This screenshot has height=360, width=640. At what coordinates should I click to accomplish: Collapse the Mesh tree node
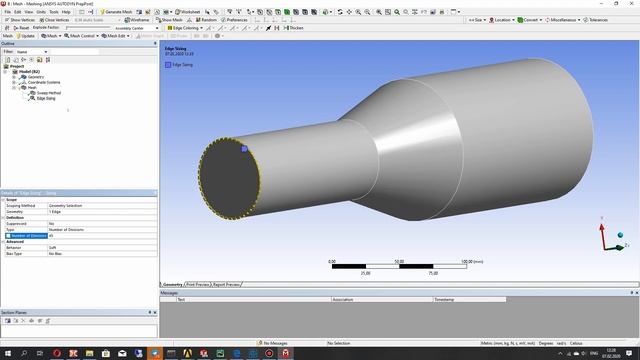pyautogui.click(x=14, y=87)
